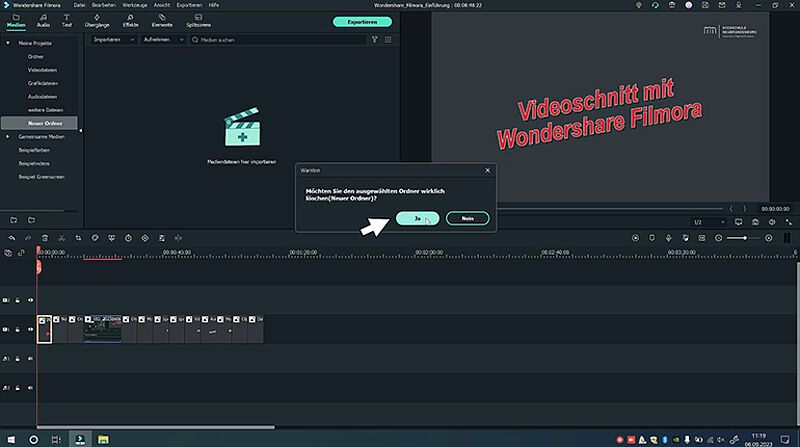
Task: Click the Medien suchen search field
Action: tap(278, 40)
